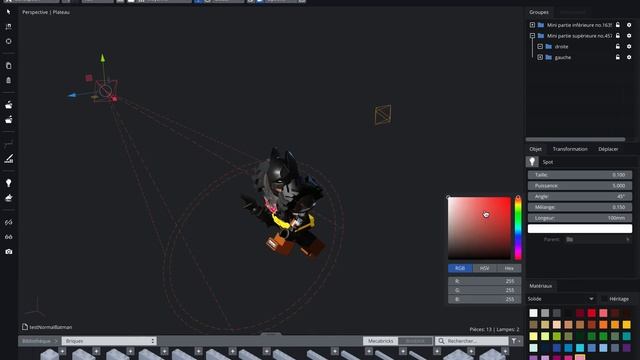
Task: Toggle the Héritage checkbox
Action: [x=604, y=299]
